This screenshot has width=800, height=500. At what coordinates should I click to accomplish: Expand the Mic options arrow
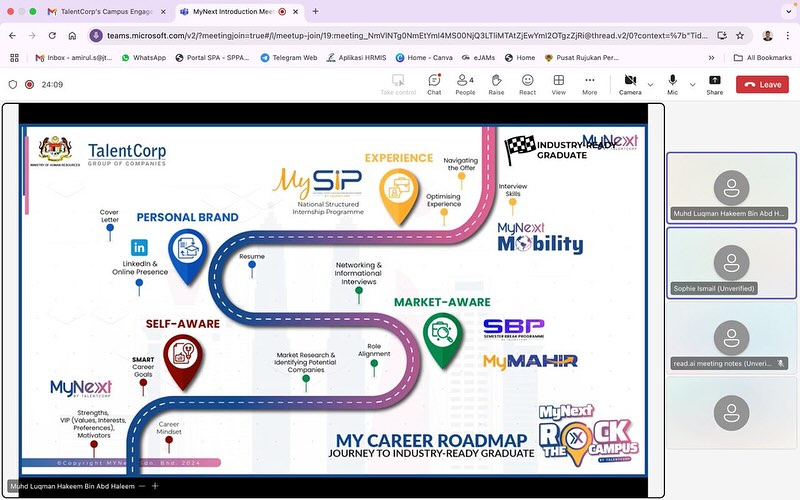[x=692, y=85]
